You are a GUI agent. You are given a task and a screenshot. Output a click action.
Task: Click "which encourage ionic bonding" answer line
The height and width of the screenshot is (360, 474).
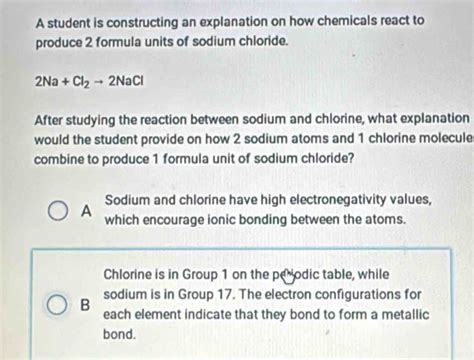(255, 220)
